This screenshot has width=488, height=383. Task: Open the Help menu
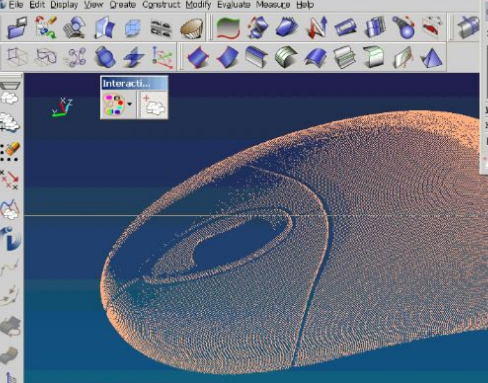(305, 5)
